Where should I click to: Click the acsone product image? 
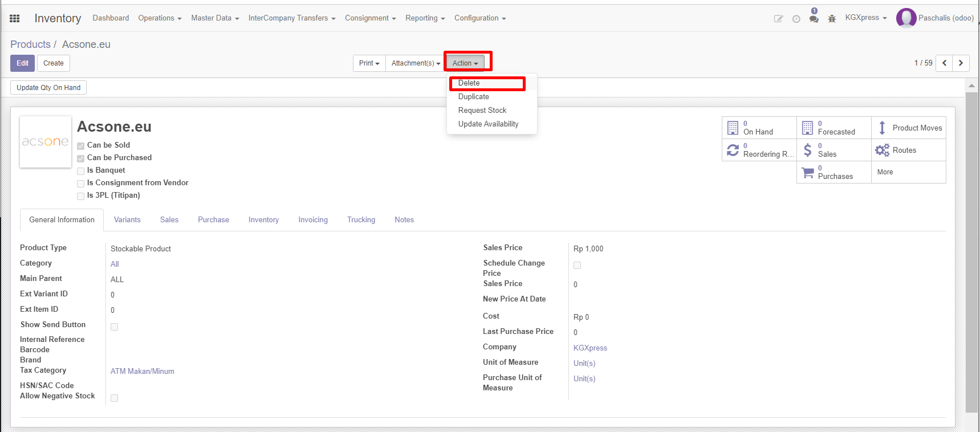point(46,142)
